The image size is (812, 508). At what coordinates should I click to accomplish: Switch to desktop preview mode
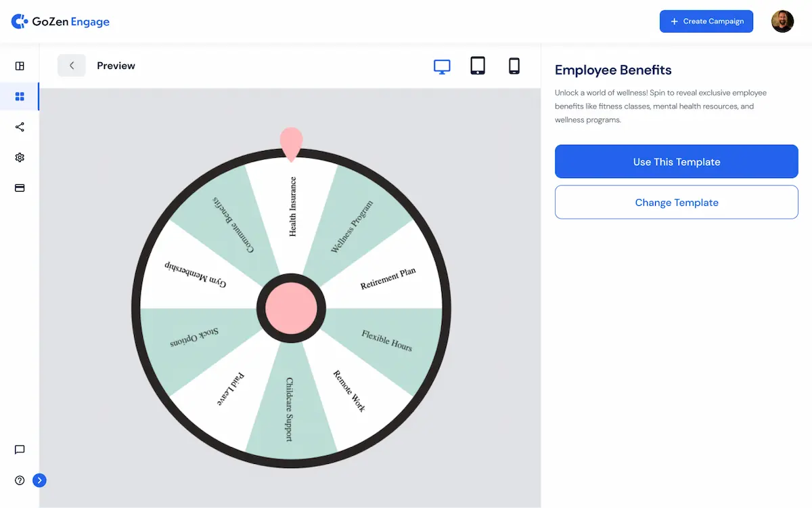442,66
